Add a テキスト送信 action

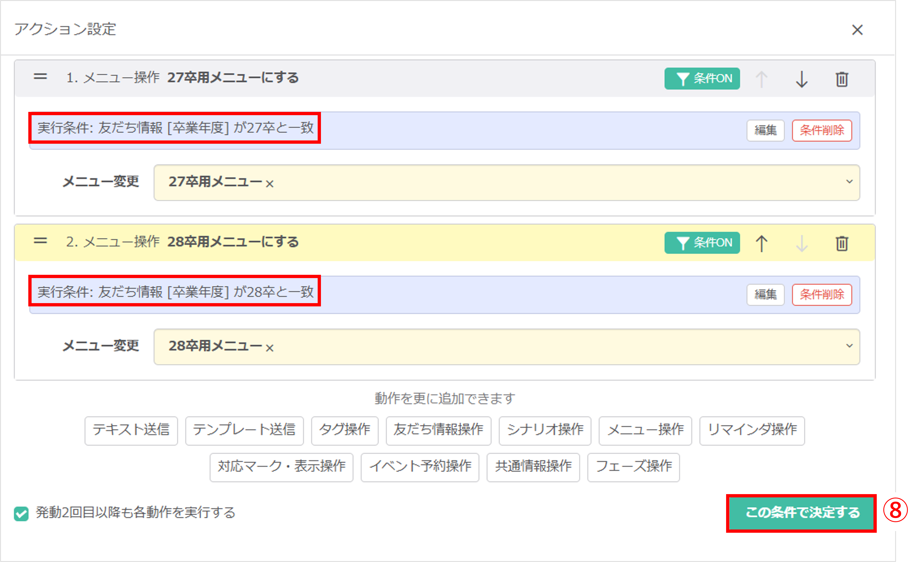click(131, 430)
